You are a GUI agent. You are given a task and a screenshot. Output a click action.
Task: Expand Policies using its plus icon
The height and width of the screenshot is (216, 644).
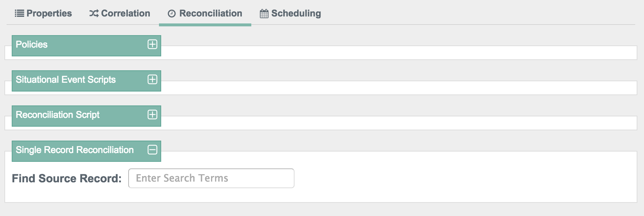152,44
